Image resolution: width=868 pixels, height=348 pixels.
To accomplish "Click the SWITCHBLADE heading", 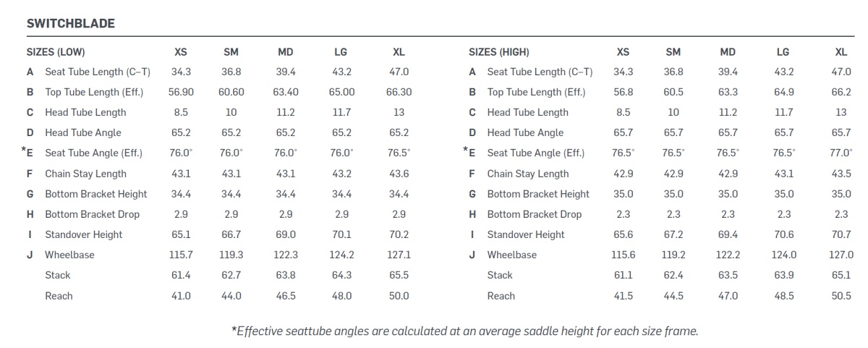I will pos(71,24).
